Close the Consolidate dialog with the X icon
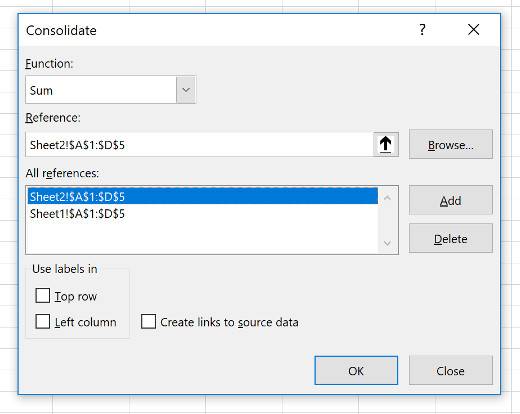The image size is (520, 414). click(474, 30)
